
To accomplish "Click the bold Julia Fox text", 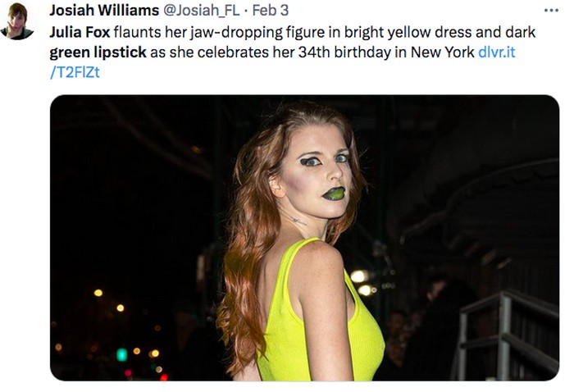I will pyautogui.click(x=79, y=33).
